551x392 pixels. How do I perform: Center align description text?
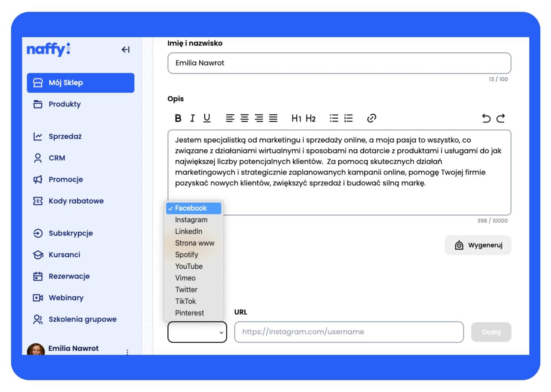245,118
